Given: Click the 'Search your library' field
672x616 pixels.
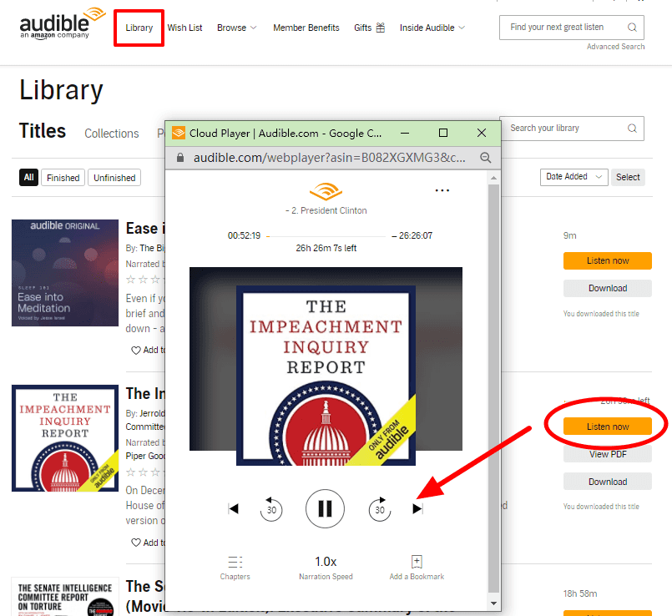Looking at the screenshot, I should [572, 129].
